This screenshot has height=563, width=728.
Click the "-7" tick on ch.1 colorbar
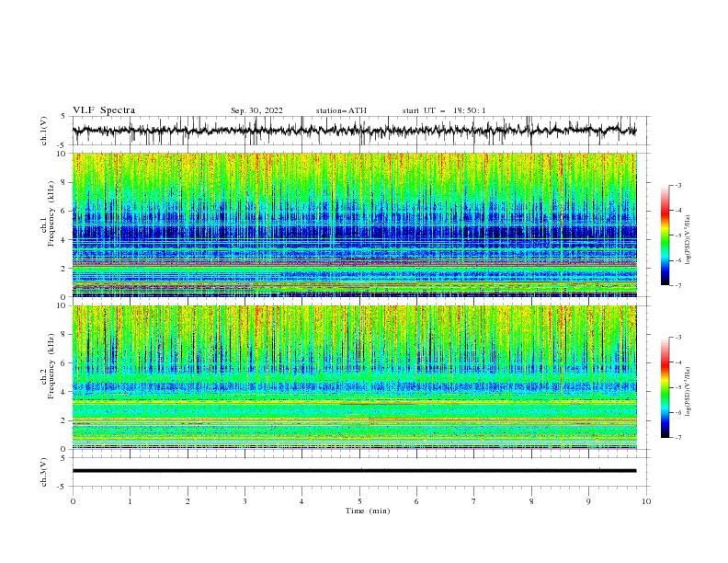coord(677,285)
